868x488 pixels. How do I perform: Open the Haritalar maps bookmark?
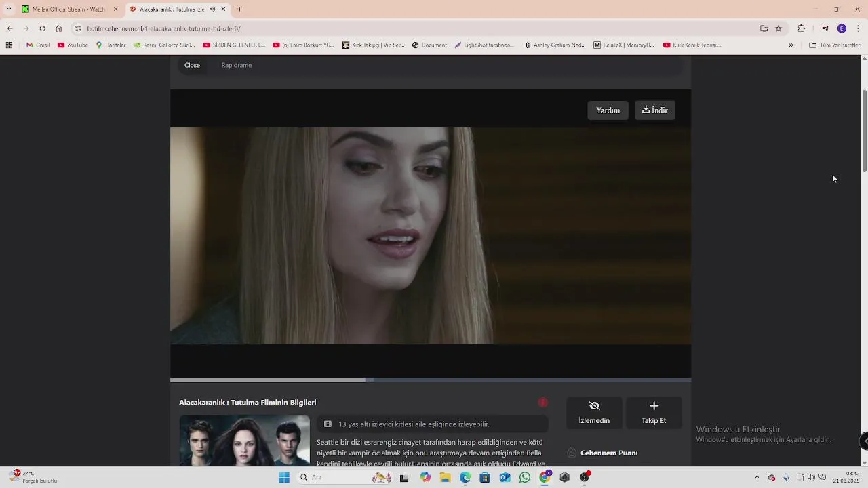tap(111, 45)
